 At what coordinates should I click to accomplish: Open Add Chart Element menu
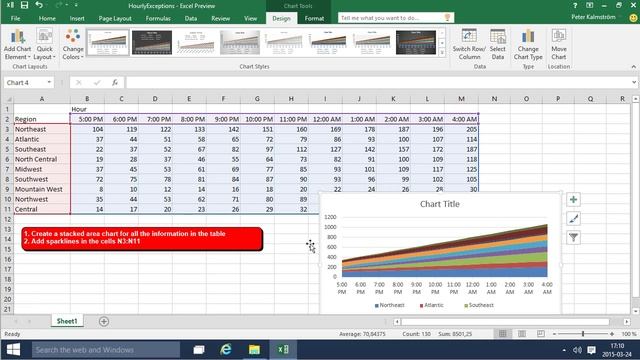tap(18, 44)
